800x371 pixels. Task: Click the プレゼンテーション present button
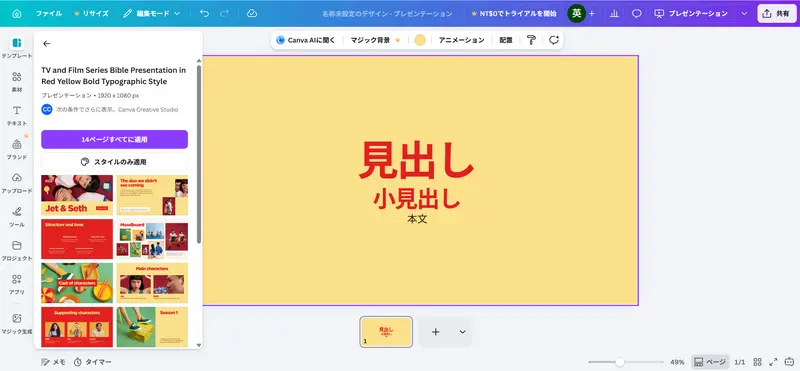[x=691, y=14]
